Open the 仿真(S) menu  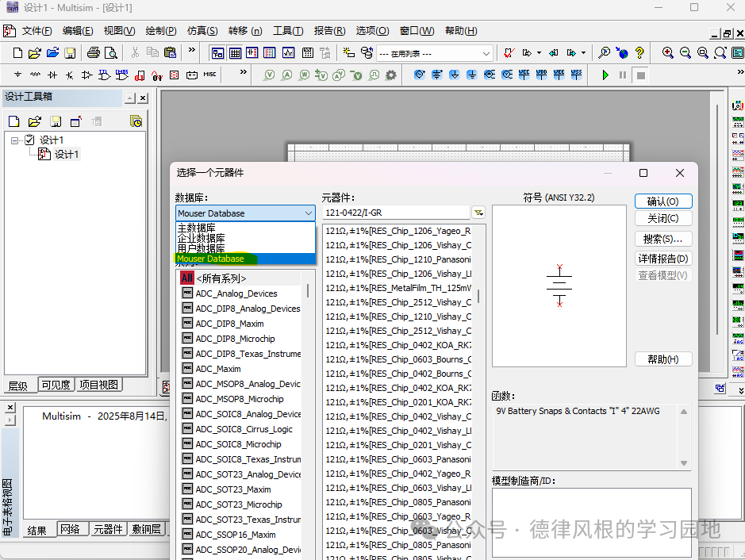(x=202, y=31)
